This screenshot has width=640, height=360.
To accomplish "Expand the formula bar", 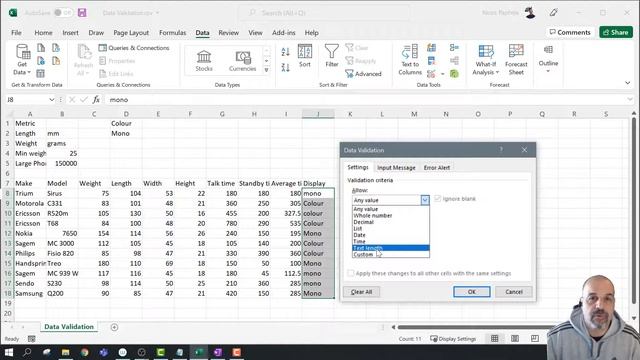I will 630,100.
